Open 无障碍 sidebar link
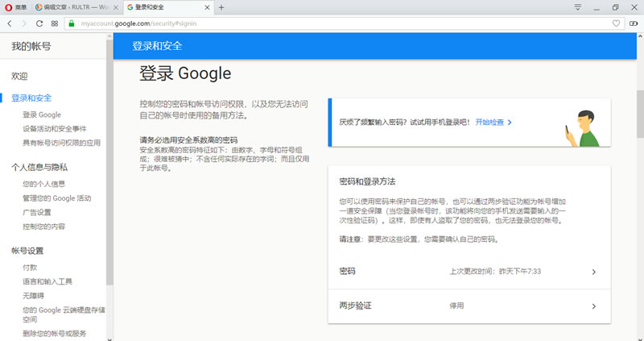The width and height of the screenshot is (644, 341). (33, 295)
